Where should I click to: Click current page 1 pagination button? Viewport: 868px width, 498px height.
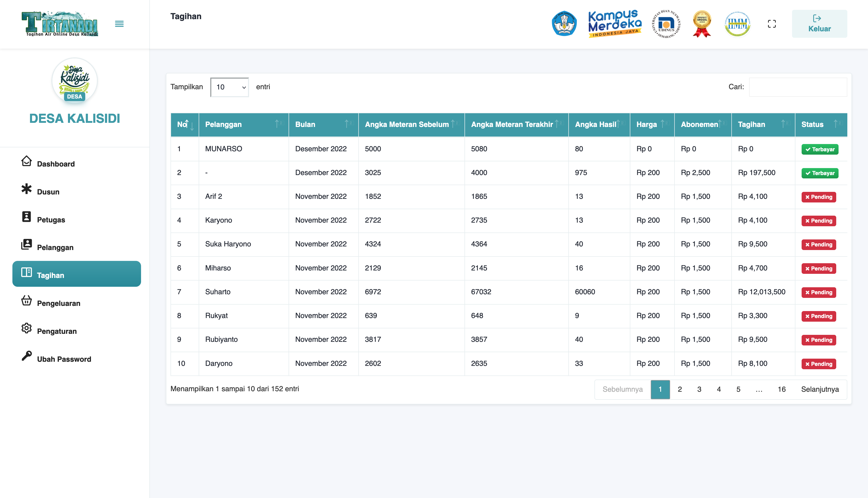pyautogui.click(x=660, y=389)
